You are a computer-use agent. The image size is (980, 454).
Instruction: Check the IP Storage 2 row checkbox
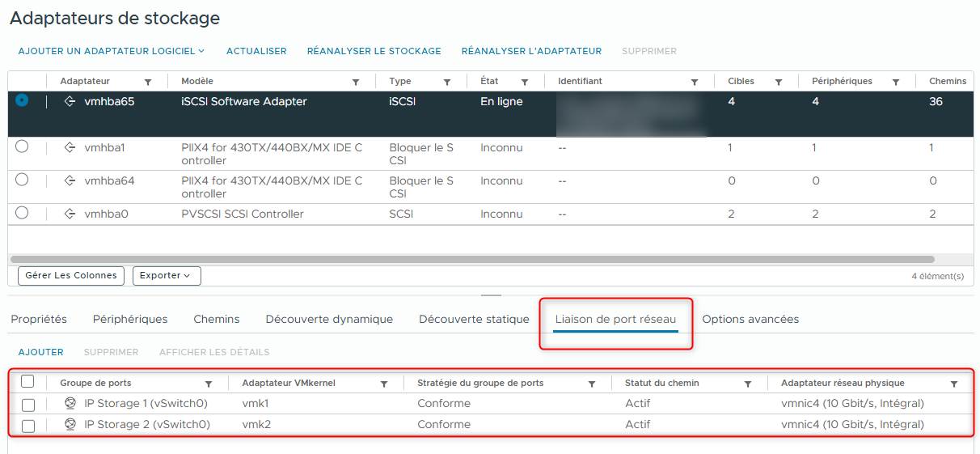(x=28, y=426)
